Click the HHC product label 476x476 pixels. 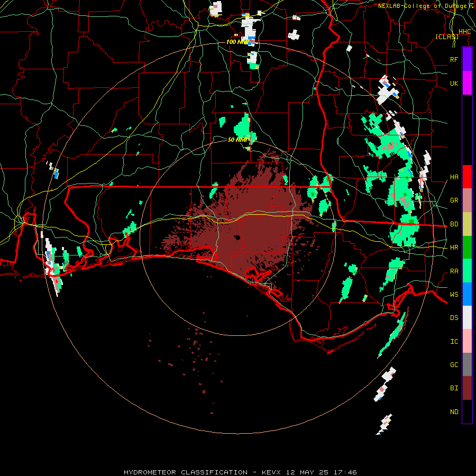[464, 32]
